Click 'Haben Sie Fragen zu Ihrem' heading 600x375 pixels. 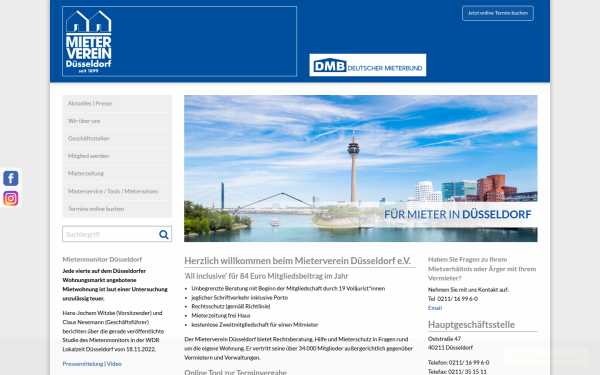[x=482, y=269]
